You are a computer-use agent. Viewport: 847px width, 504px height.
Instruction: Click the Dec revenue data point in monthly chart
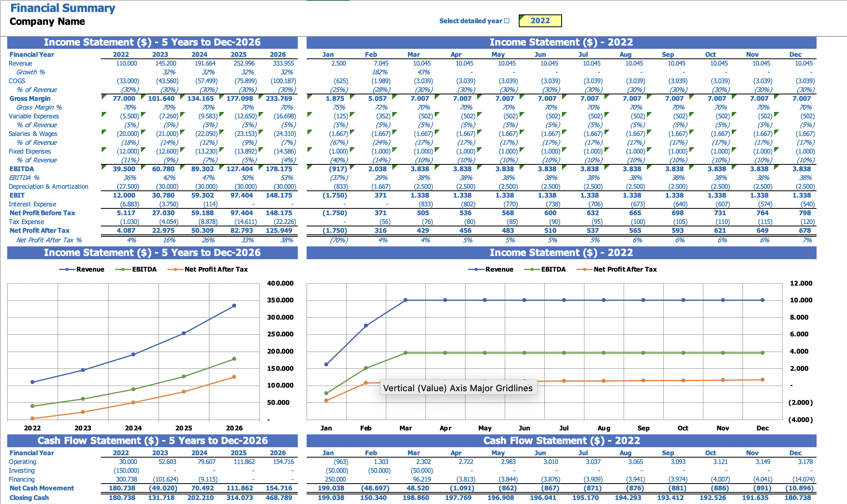762,300
